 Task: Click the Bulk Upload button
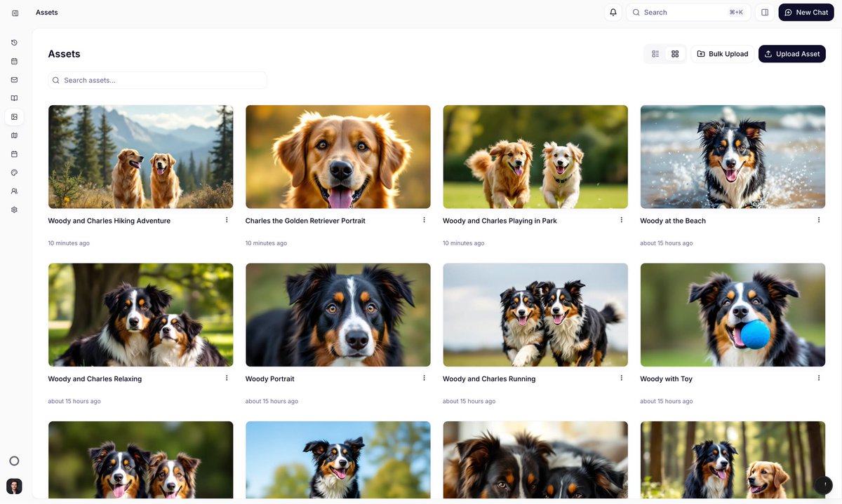722,54
